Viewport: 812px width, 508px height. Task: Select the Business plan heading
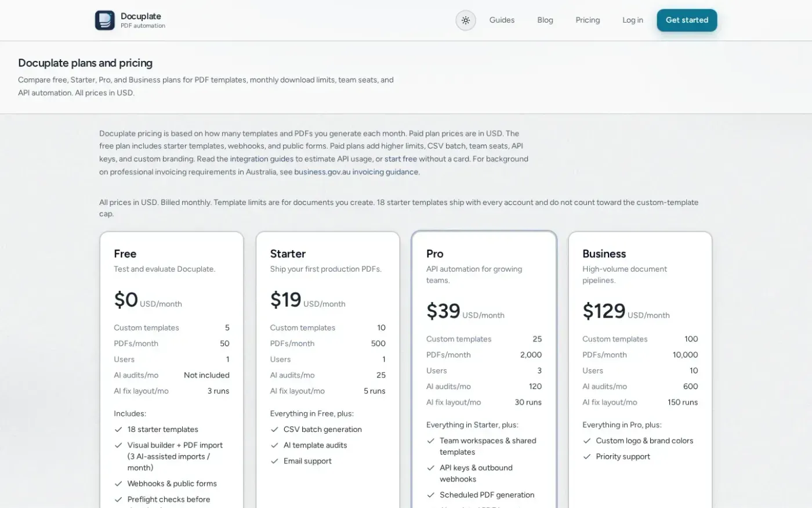coord(604,254)
